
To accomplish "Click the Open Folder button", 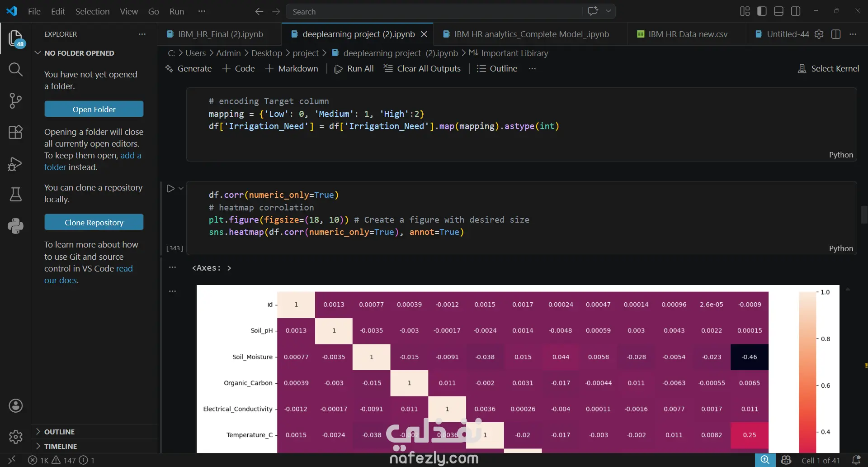I will 94,110.
